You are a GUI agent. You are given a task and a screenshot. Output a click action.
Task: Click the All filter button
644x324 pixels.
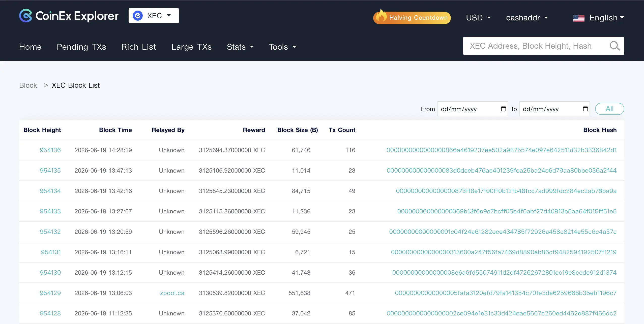tap(609, 109)
